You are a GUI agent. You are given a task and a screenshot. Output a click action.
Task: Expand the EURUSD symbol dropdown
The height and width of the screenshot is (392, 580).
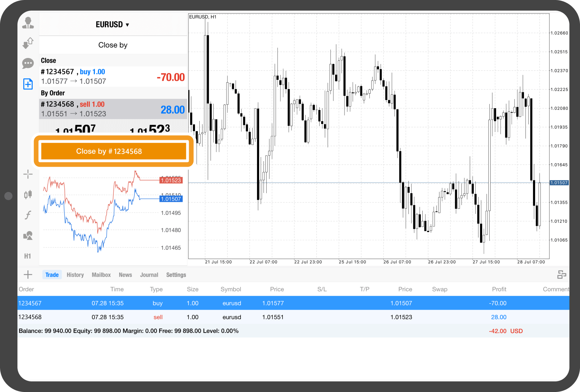click(112, 25)
